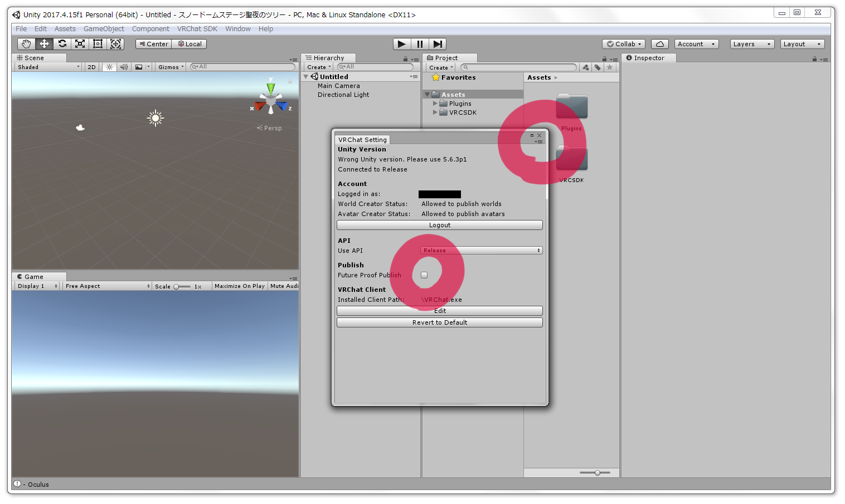Click the Step frame button
The width and height of the screenshot is (845, 504).
pyautogui.click(x=438, y=44)
